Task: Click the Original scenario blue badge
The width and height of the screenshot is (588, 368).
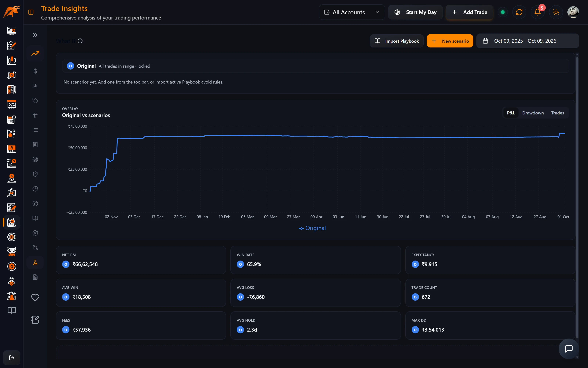Action: click(70, 66)
